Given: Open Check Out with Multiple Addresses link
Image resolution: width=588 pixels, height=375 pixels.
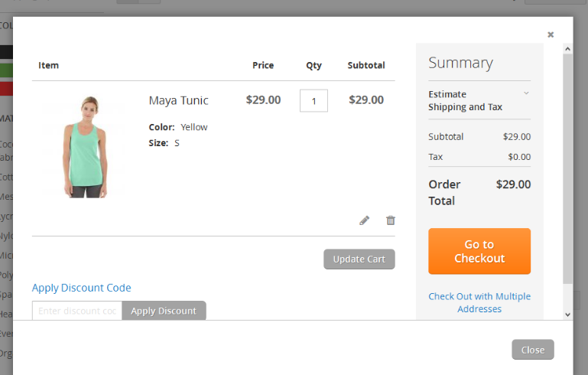Looking at the screenshot, I should coord(479,302).
